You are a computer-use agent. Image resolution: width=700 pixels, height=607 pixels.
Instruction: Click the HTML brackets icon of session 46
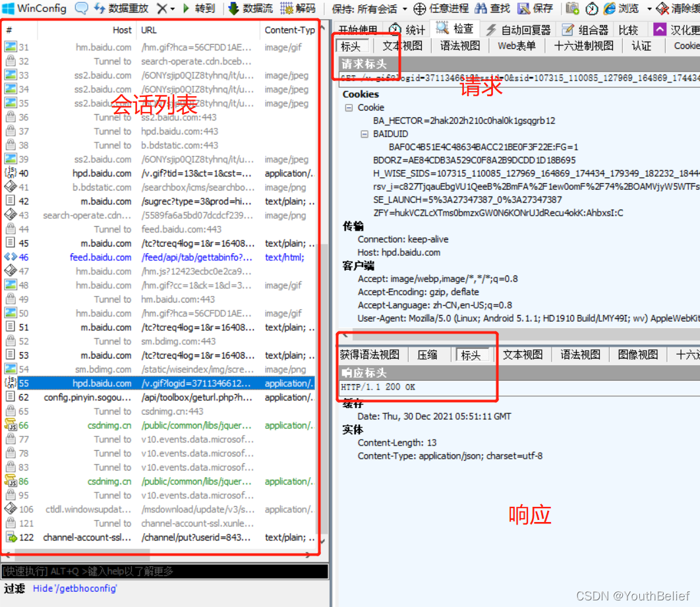[x=11, y=256]
